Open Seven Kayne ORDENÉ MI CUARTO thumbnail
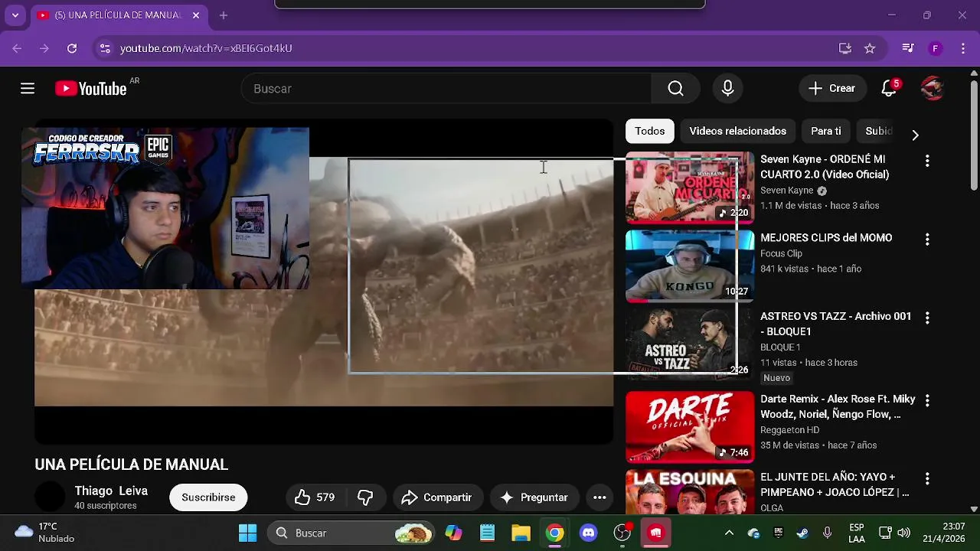Image resolution: width=980 pixels, height=551 pixels. pos(690,187)
